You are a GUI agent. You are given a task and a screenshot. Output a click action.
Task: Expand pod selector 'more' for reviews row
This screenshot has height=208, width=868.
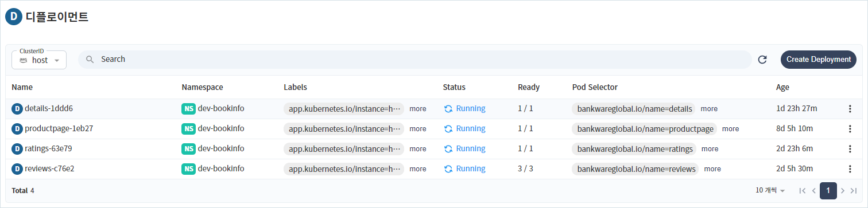[712, 168]
